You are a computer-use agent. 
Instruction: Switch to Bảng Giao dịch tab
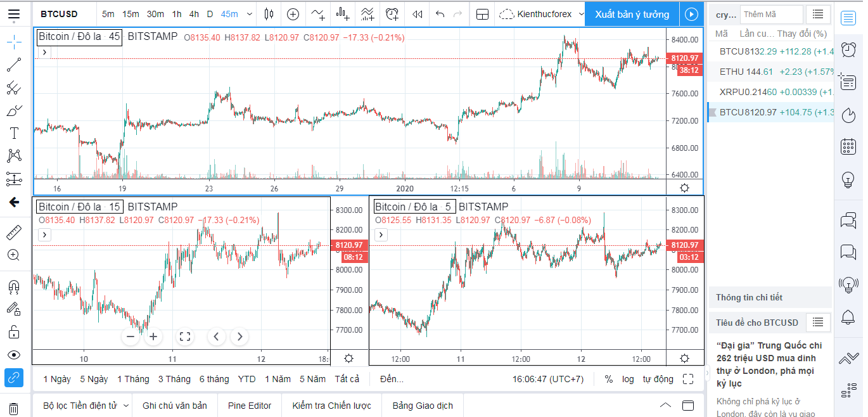click(423, 406)
